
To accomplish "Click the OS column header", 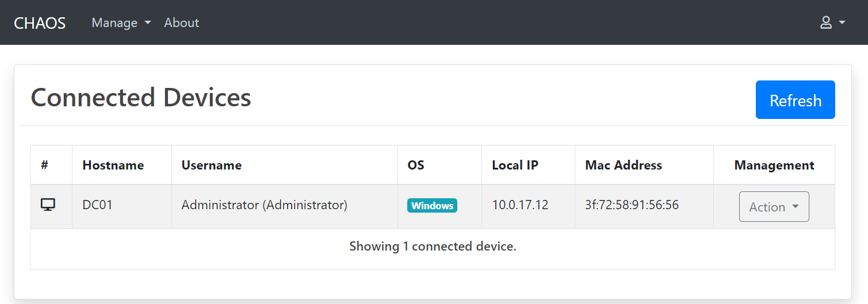I will pos(415,166).
